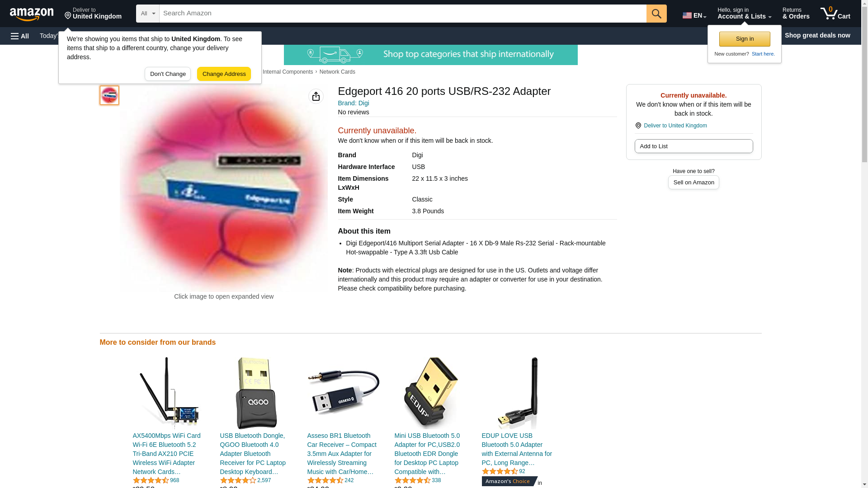The height and width of the screenshot is (488, 868).
Task: Click the share icon on product image
Action: tap(316, 96)
